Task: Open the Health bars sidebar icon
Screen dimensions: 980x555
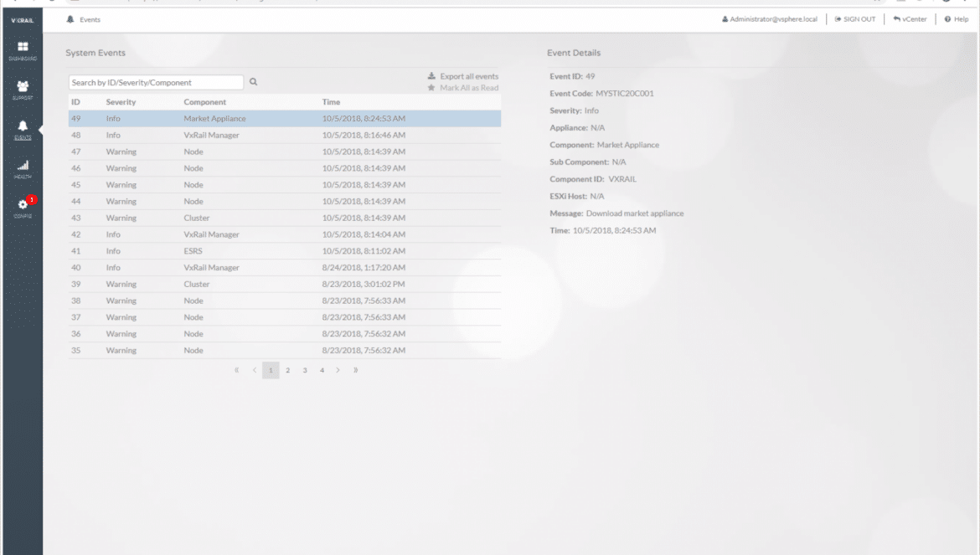Action: (x=23, y=166)
